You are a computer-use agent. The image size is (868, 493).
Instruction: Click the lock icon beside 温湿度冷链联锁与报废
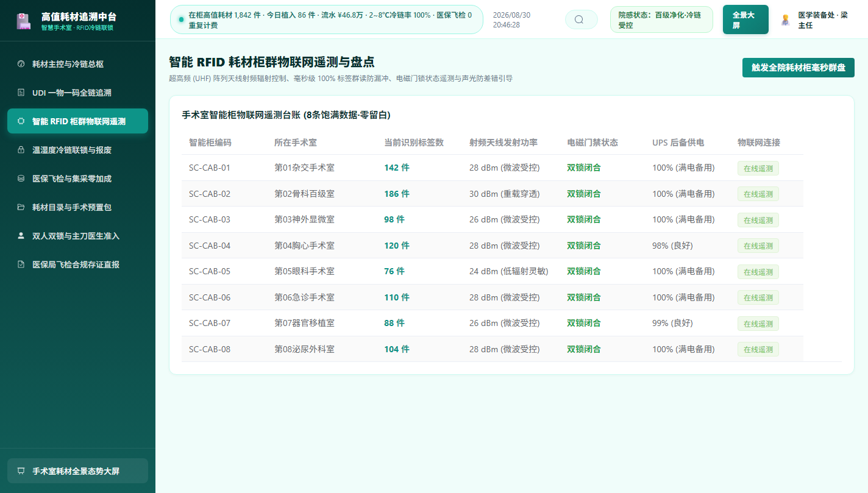(21, 150)
